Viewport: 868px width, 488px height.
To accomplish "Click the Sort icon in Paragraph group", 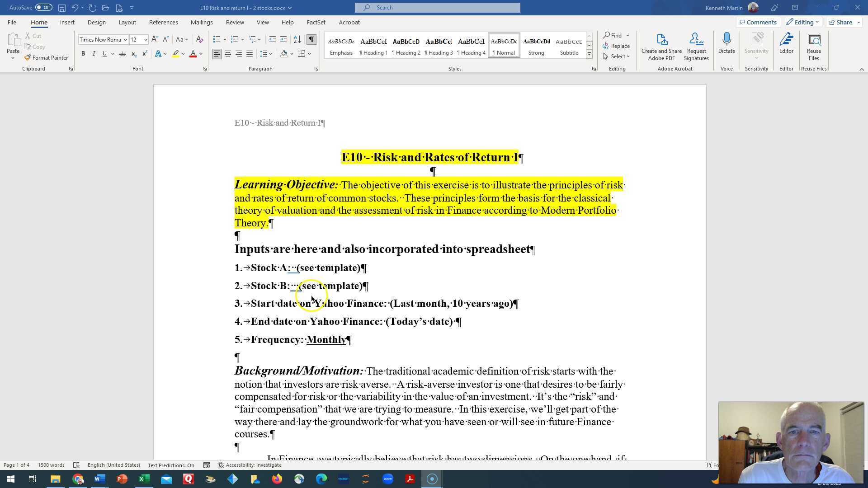I will 297,40.
